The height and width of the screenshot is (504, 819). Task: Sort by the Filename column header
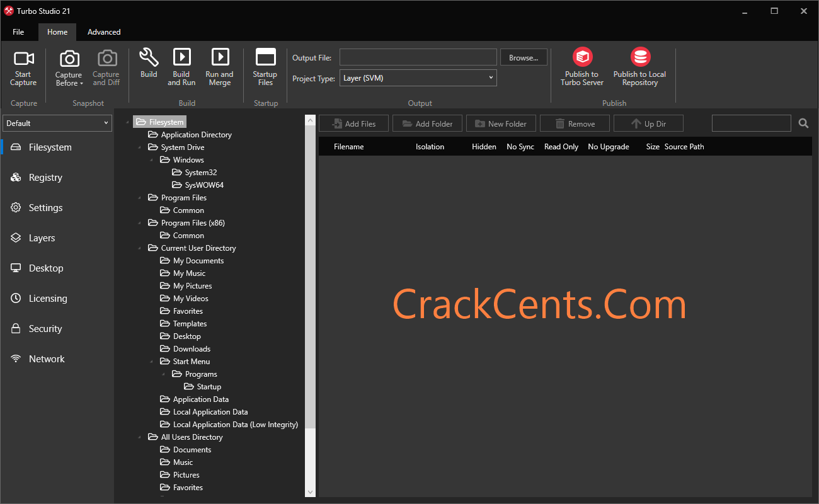click(348, 147)
